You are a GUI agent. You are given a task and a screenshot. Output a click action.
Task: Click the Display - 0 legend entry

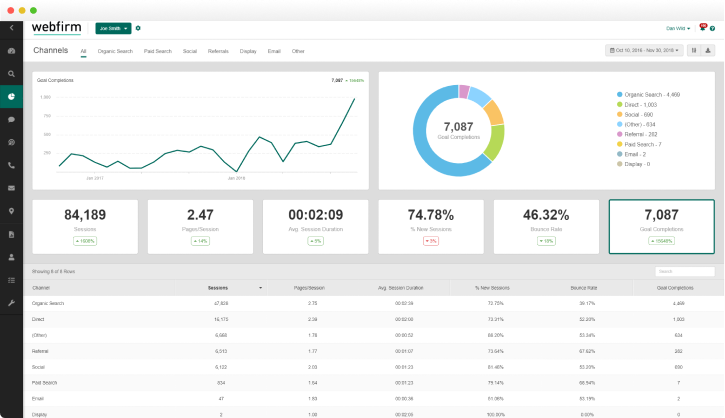tap(633, 164)
